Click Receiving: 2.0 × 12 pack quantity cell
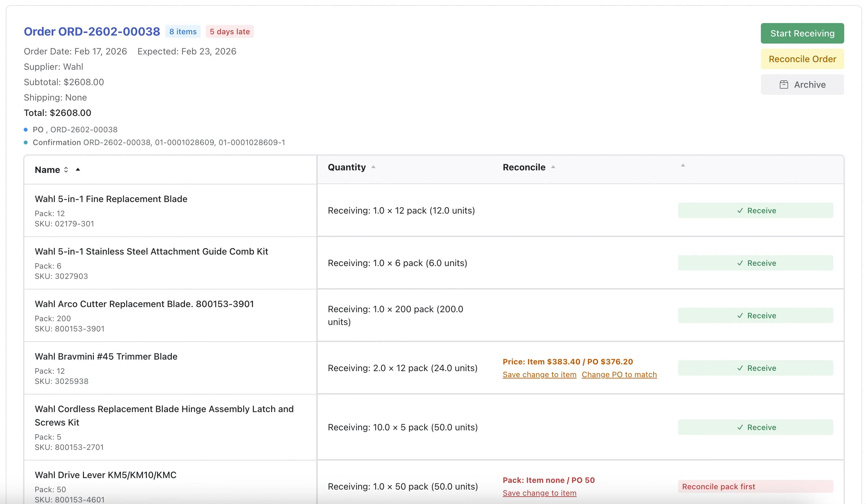866x504 pixels. pyautogui.click(x=403, y=368)
